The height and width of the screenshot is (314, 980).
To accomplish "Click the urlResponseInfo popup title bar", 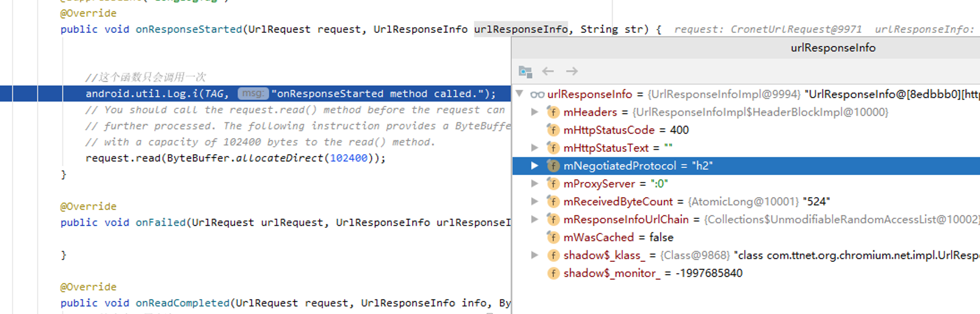I will 833,48.
